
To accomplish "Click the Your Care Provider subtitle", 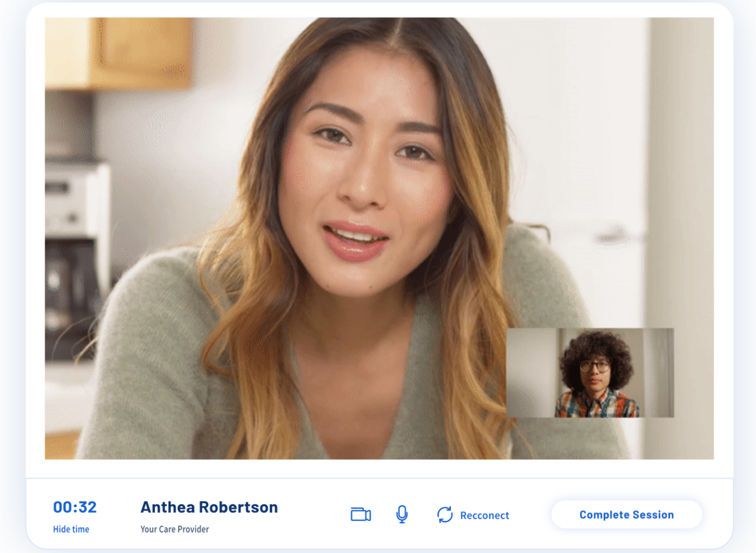I will [174, 529].
